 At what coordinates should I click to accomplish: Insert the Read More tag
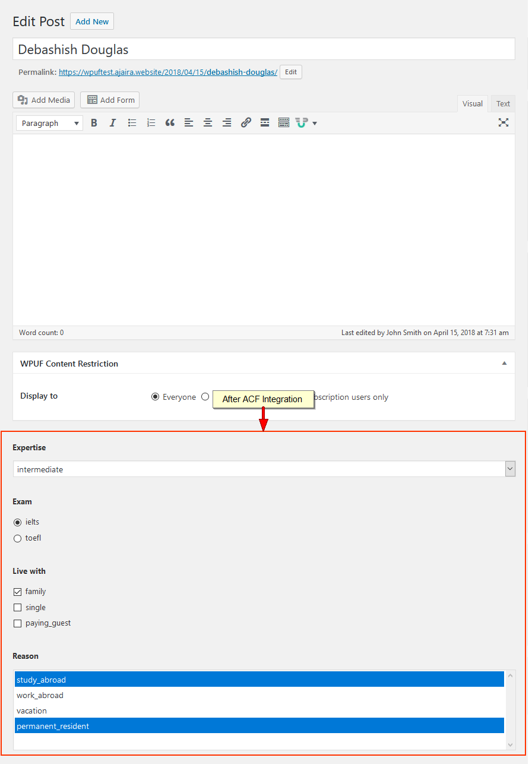(x=265, y=123)
